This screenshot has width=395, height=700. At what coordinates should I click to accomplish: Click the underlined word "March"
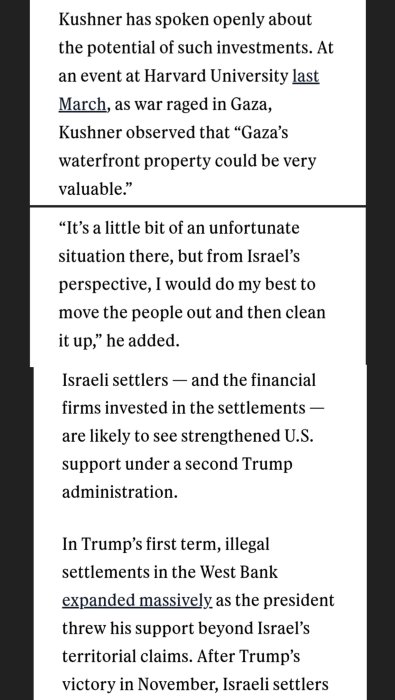click(83, 104)
